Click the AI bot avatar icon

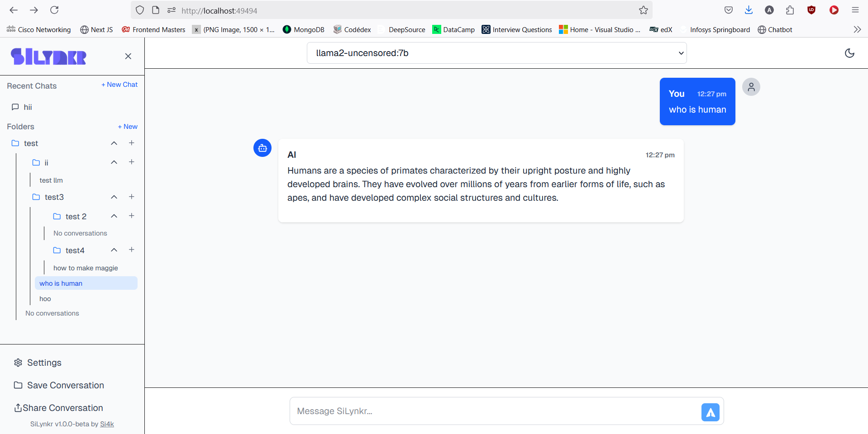pyautogui.click(x=262, y=148)
